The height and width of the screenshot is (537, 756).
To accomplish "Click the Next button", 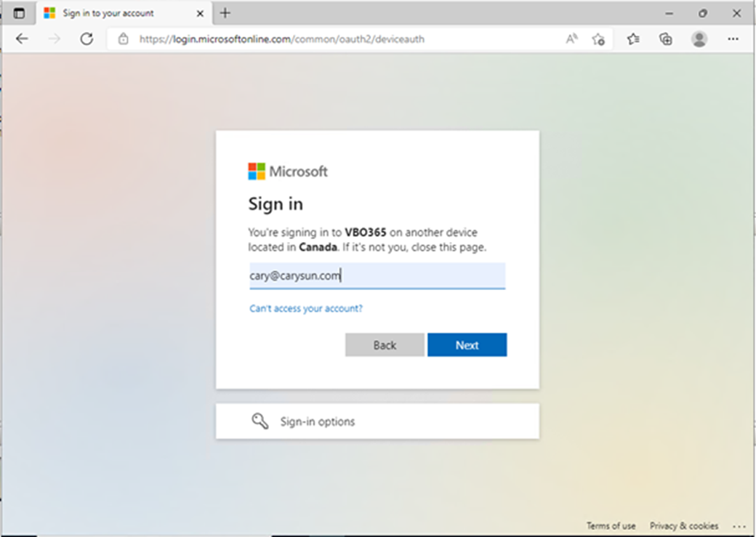I will tap(467, 344).
